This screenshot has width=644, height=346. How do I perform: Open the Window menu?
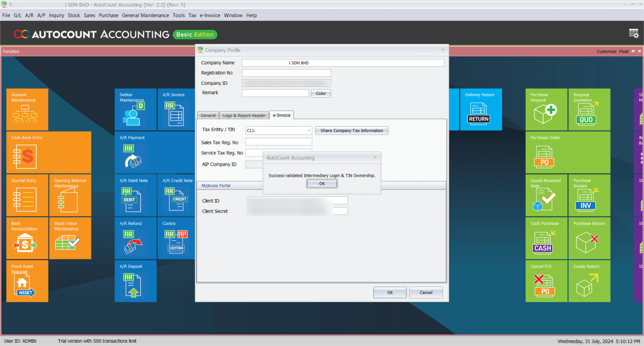pyautogui.click(x=233, y=15)
